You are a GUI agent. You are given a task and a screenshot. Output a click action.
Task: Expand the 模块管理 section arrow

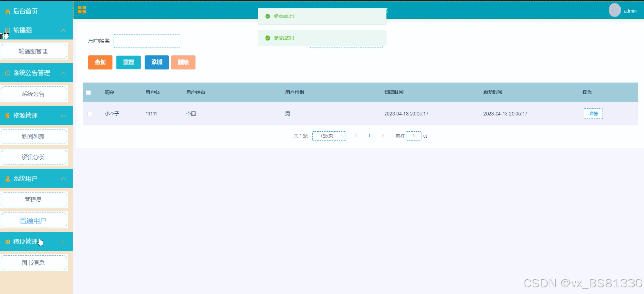click(x=63, y=242)
